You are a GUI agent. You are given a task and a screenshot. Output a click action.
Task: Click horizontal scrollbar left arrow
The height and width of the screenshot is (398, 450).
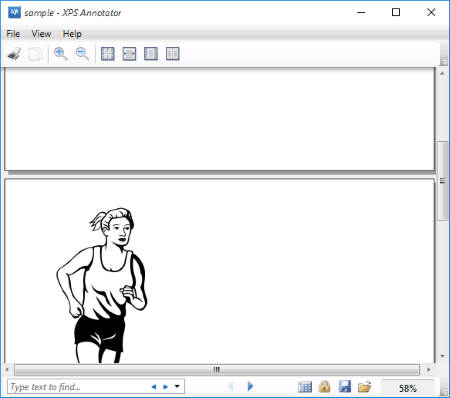click(x=7, y=369)
